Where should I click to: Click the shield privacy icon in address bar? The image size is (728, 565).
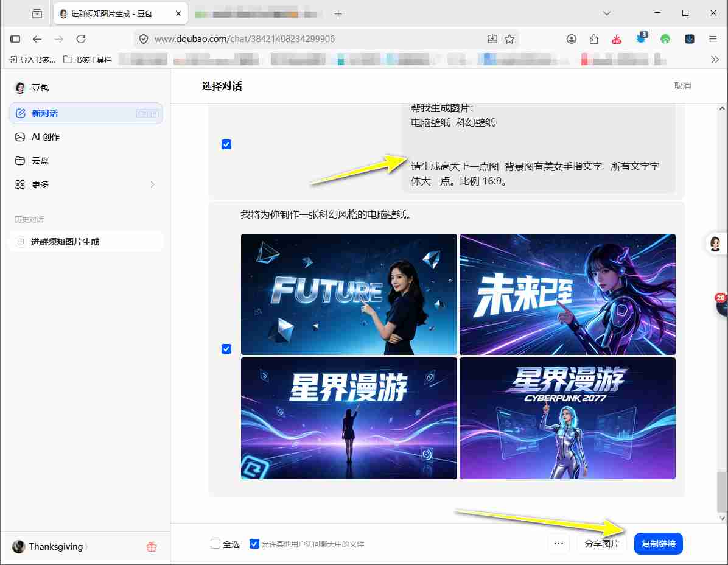[142, 38]
